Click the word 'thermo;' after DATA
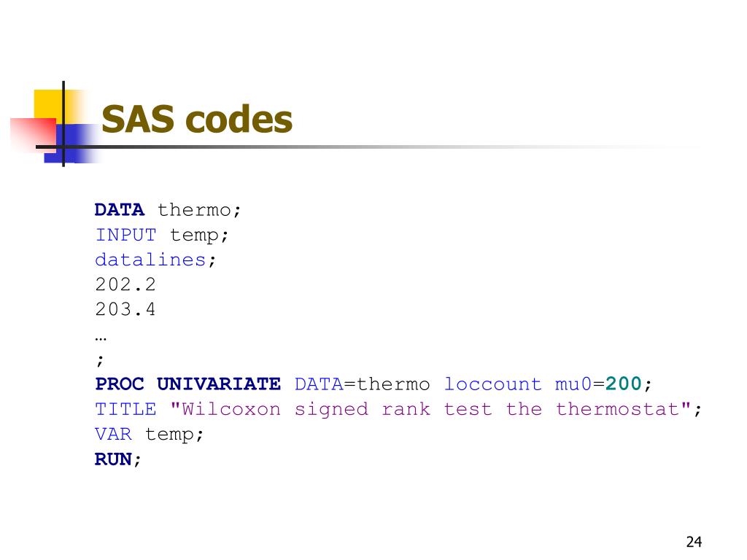The image size is (747, 560). tap(199, 210)
